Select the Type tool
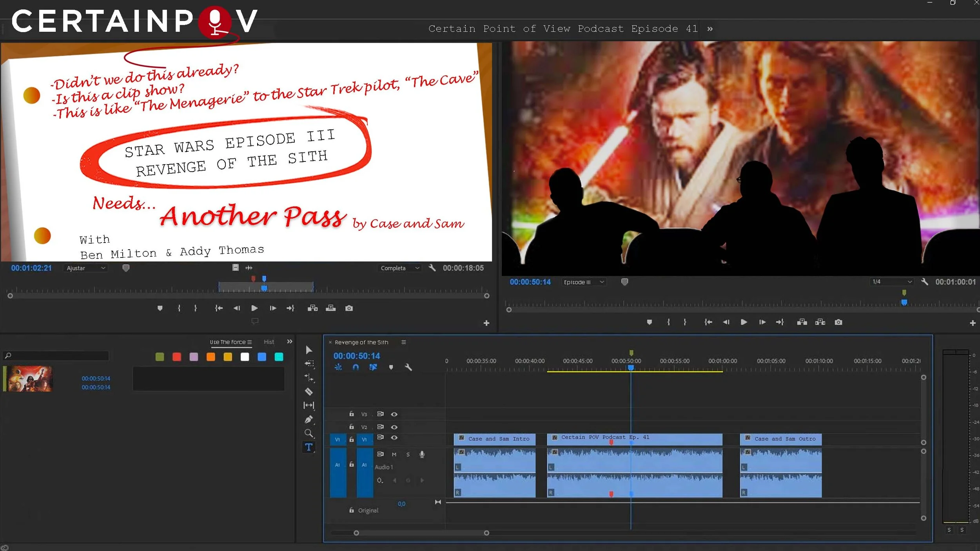 (x=309, y=447)
